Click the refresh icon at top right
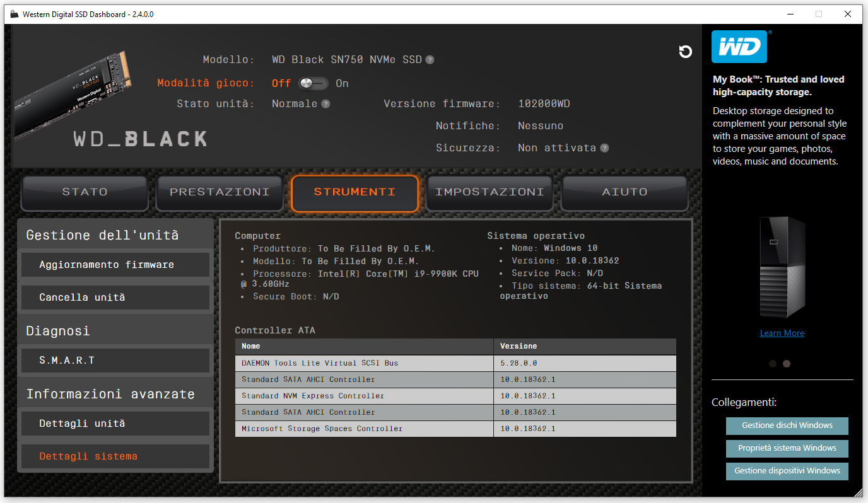This screenshot has height=503, width=868. pyautogui.click(x=685, y=52)
